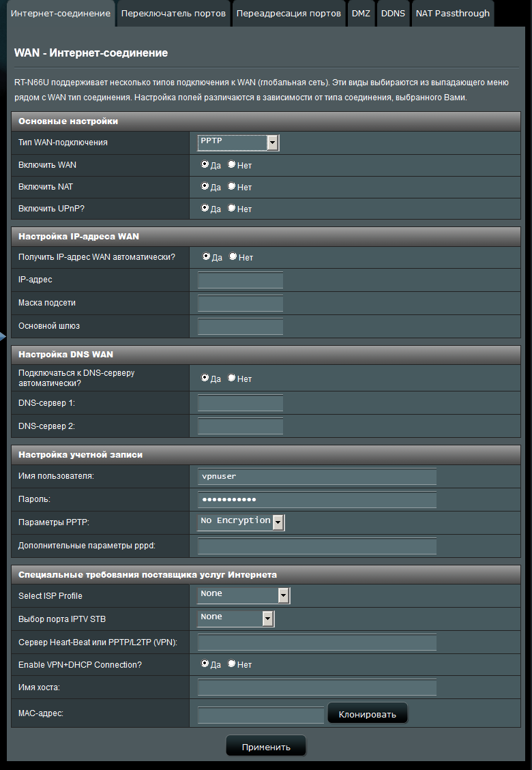Open Параметры PPTP dropdown showing No Encryption

point(241,522)
